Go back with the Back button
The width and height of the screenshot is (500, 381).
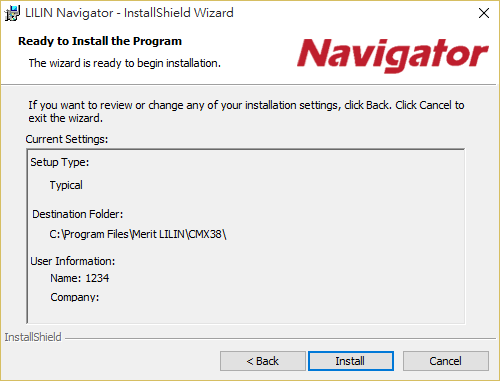(x=263, y=361)
